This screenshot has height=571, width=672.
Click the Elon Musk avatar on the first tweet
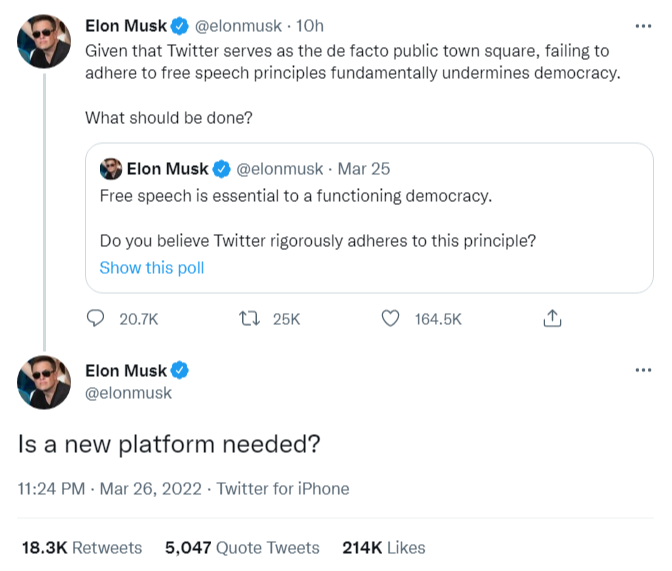pyautogui.click(x=44, y=41)
